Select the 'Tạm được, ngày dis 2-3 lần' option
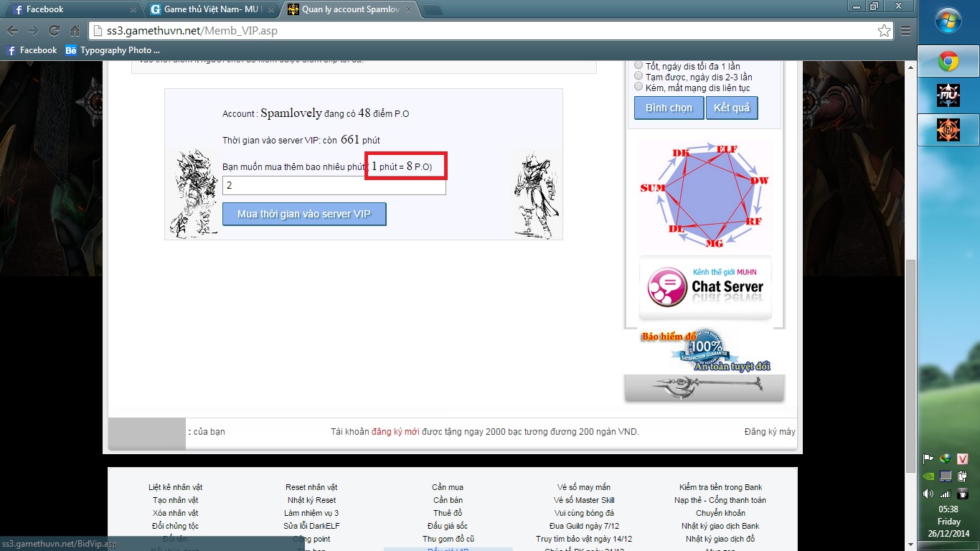The width and height of the screenshot is (980, 551). (x=639, y=76)
